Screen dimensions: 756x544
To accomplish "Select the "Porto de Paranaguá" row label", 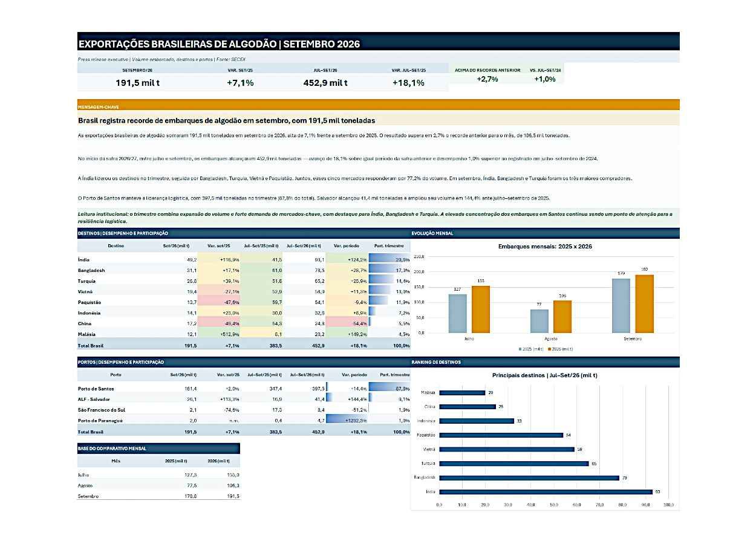I will point(100,420).
